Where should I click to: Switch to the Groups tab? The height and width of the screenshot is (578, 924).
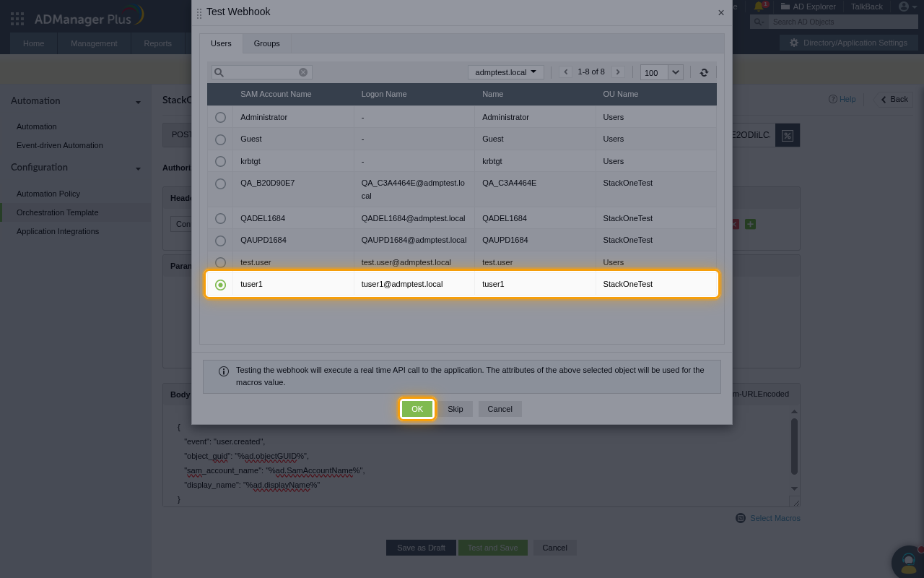pos(266,43)
